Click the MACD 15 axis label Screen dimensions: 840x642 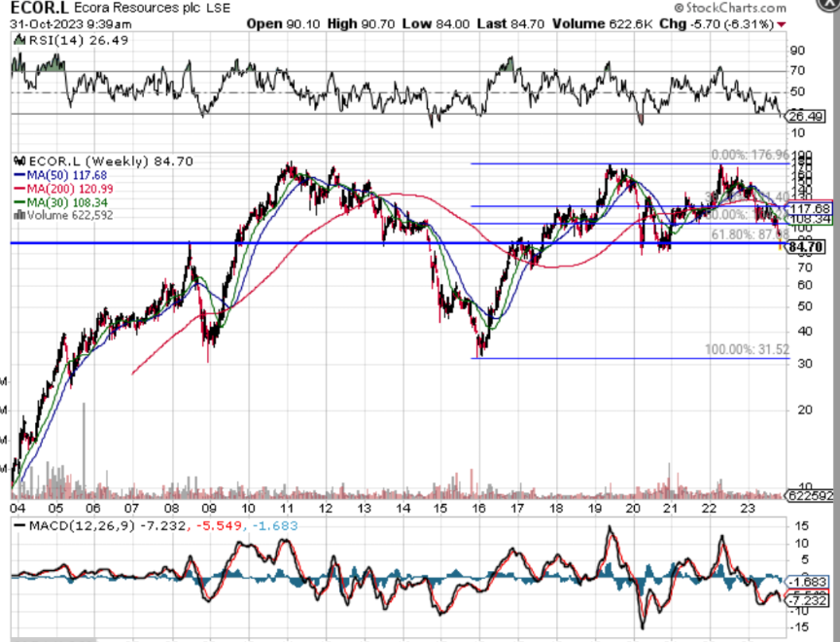tap(801, 525)
